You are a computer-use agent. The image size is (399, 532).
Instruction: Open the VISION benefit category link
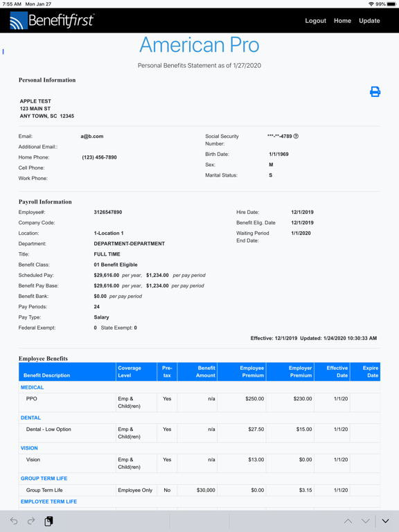tap(29, 448)
